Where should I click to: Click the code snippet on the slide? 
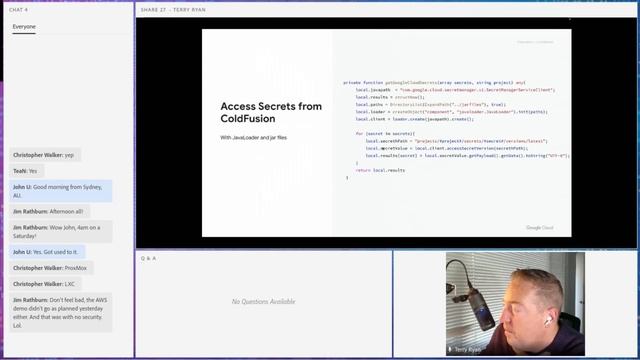[x=456, y=130]
